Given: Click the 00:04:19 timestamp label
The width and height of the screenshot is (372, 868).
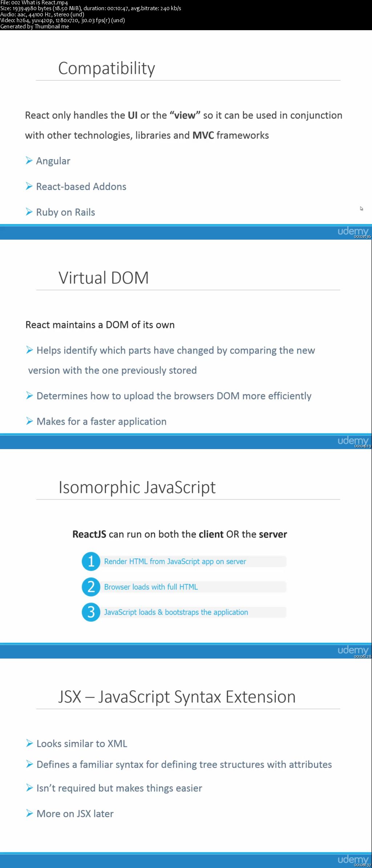Looking at the screenshot, I should (x=363, y=446).
